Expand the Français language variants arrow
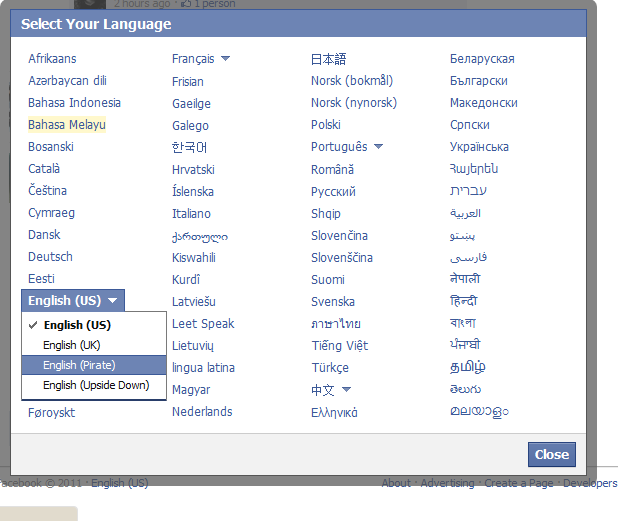 pos(225,59)
